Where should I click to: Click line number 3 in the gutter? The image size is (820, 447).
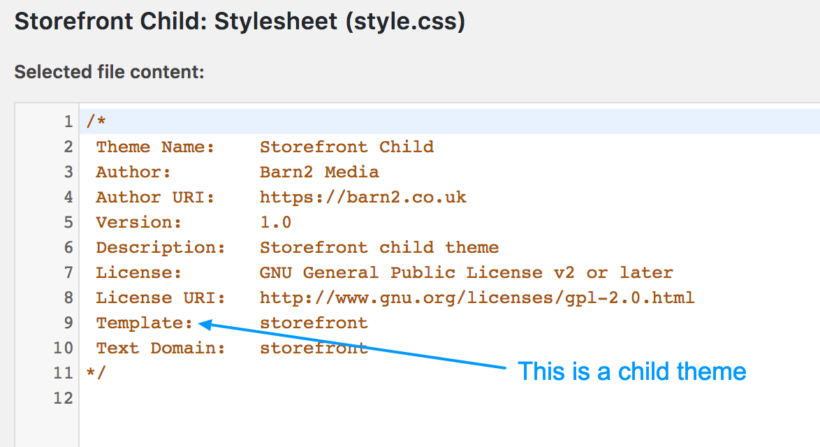(68, 171)
